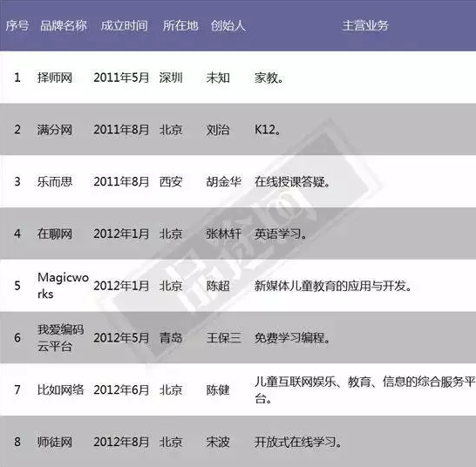Click the founder name 陈健
This screenshot has height=467, width=476.
218,390
